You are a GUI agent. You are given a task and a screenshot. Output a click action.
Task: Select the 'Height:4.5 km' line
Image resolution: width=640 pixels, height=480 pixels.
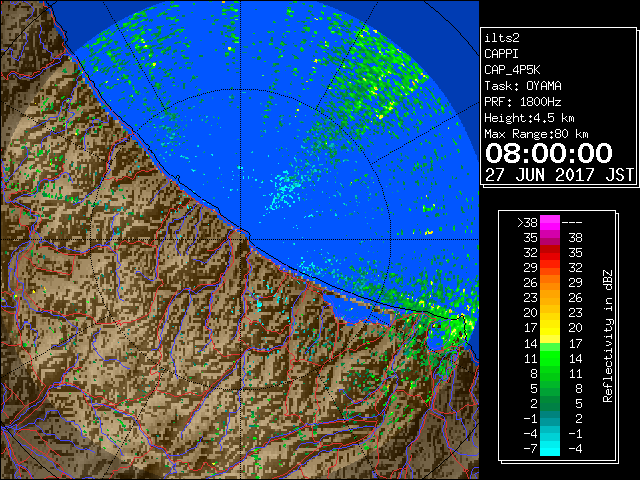(529, 118)
